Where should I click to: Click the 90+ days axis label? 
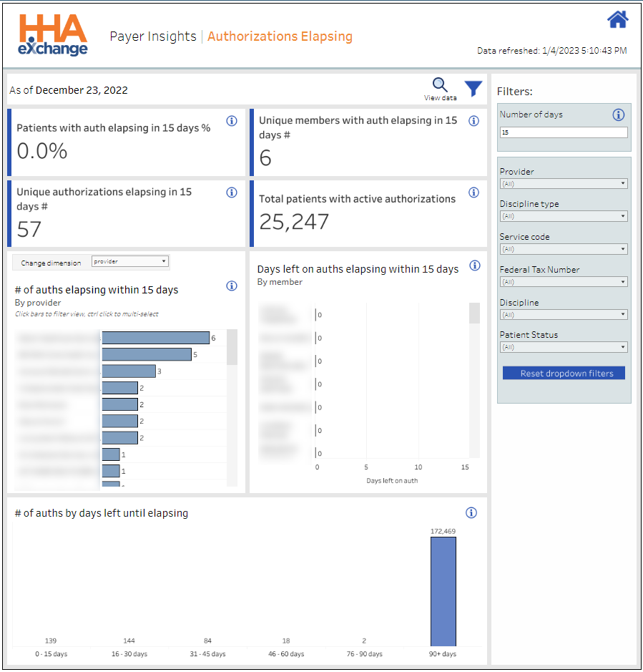click(443, 654)
